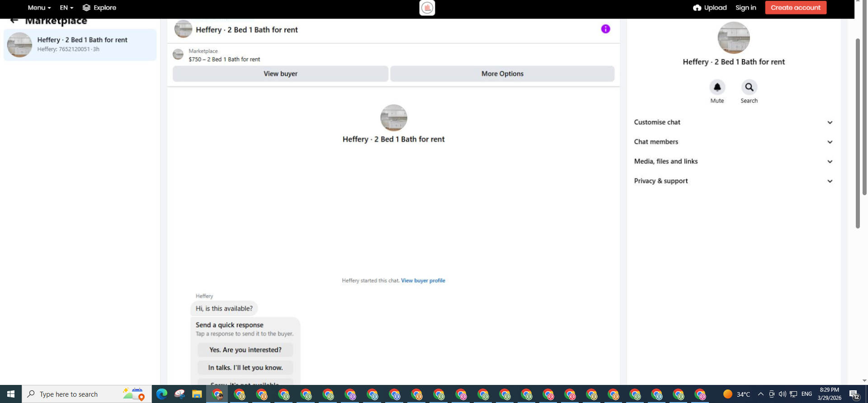868x403 pixels.
Task: Click the Upload cloud icon
Action: (697, 8)
